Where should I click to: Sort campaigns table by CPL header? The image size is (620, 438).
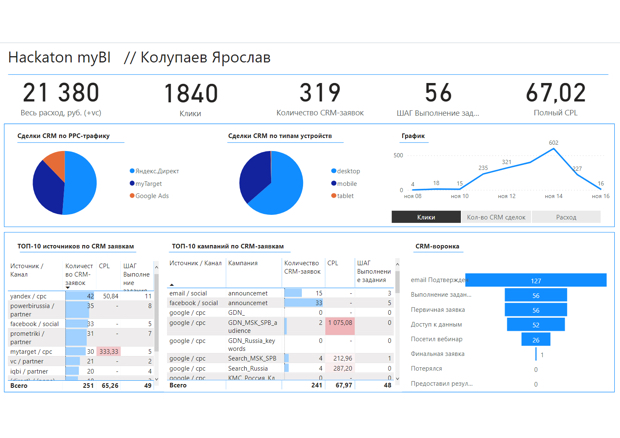(x=333, y=263)
